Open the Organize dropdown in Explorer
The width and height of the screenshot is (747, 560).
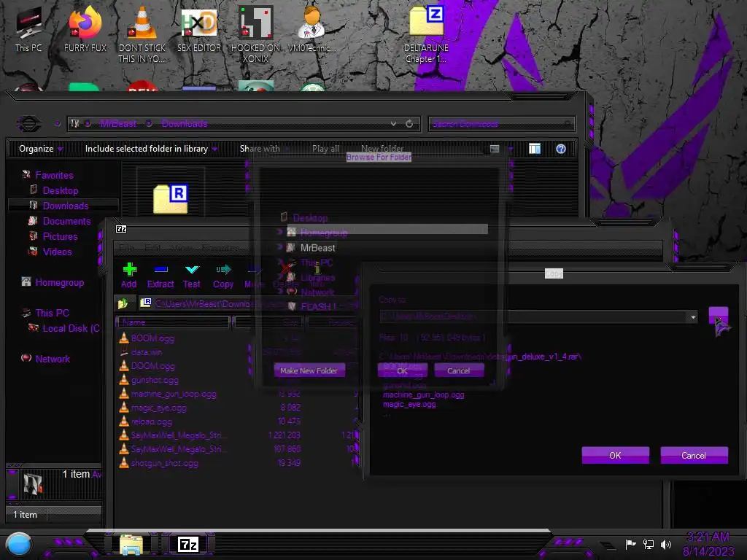[41, 149]
